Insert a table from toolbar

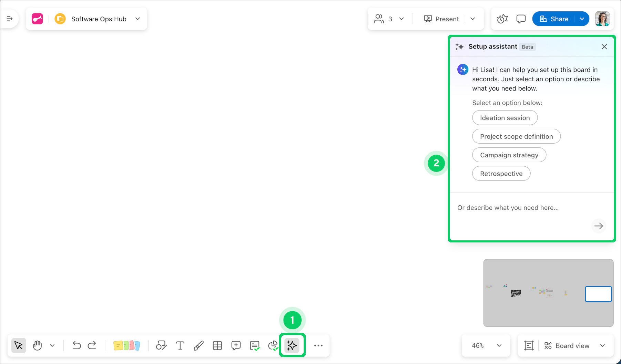[217, 345]
